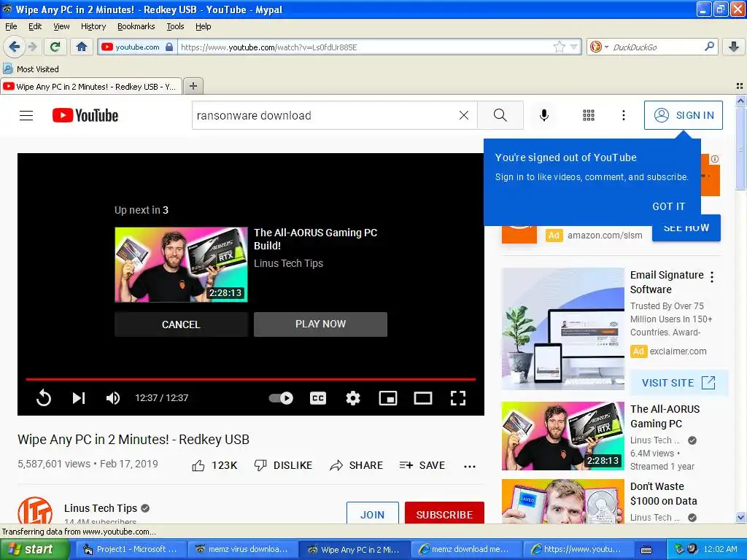Screen dimensions: 747x560
Task: Enable miniplayer mode icon
Action: pyautogui.click(x=388, y=397)
